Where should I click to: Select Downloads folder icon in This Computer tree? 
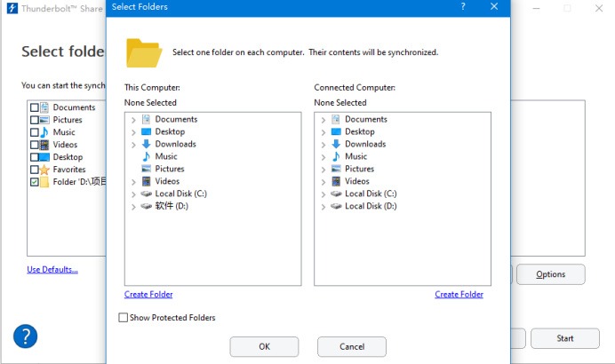point(147,144)
